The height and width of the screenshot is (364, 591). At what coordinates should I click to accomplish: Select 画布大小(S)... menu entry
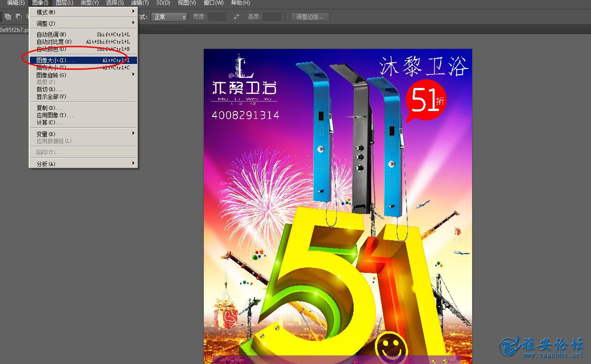pyautogui.click(x=84, y=68)
